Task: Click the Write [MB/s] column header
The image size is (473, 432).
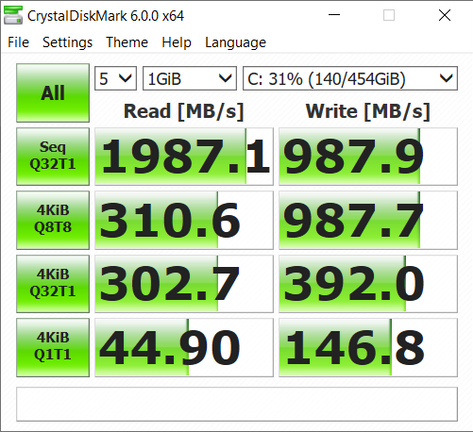Action: (x=368, y=111)
